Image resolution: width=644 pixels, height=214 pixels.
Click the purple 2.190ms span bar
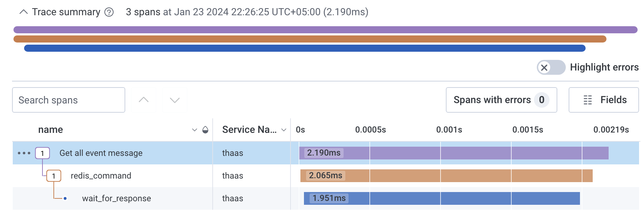click(454, 153)
